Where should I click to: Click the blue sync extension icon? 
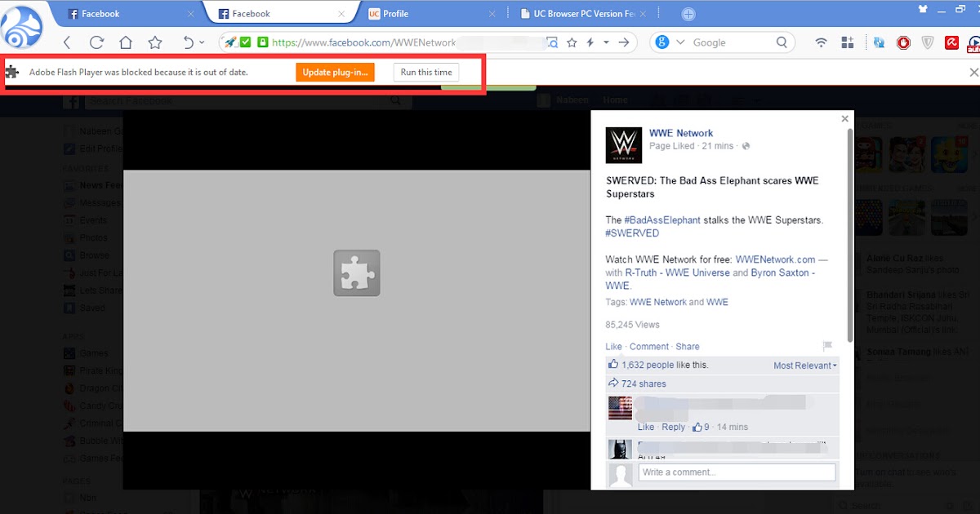879,42
